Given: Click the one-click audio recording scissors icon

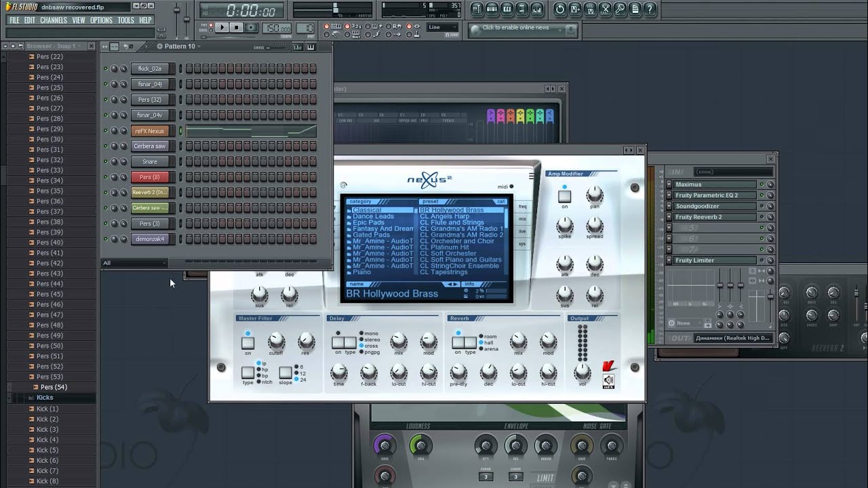Looking at the screenshot, I should [x=605, y=9].
